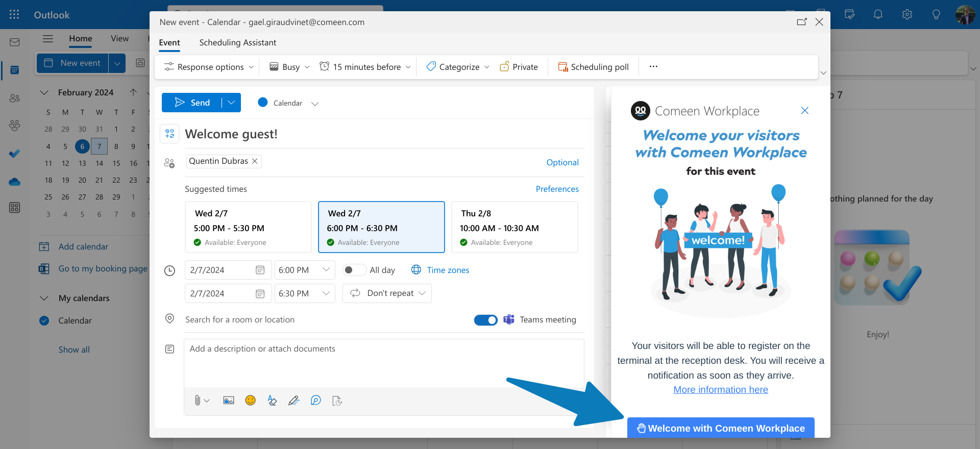Screen dimensions: 980x449
Task: Pop out the event into a new window
Action: 802,22
